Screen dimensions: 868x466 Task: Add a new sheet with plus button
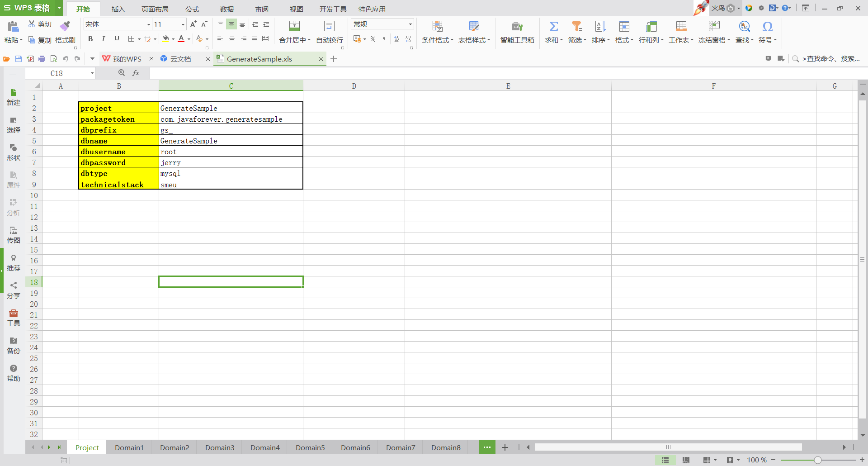click(x=505, y=447)
